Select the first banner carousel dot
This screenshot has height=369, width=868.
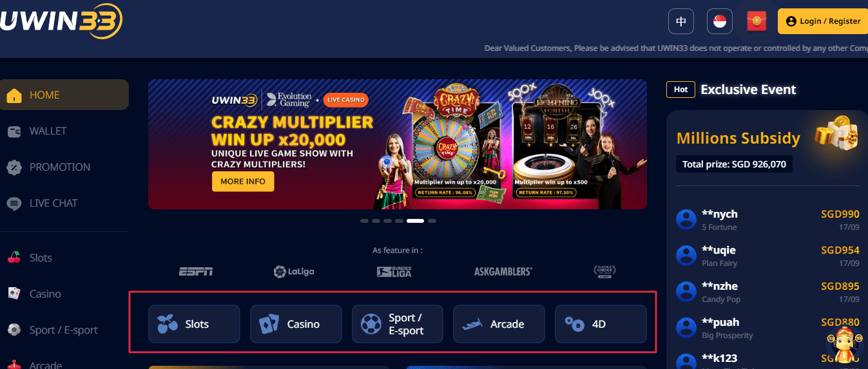click(x=364, y=221)
